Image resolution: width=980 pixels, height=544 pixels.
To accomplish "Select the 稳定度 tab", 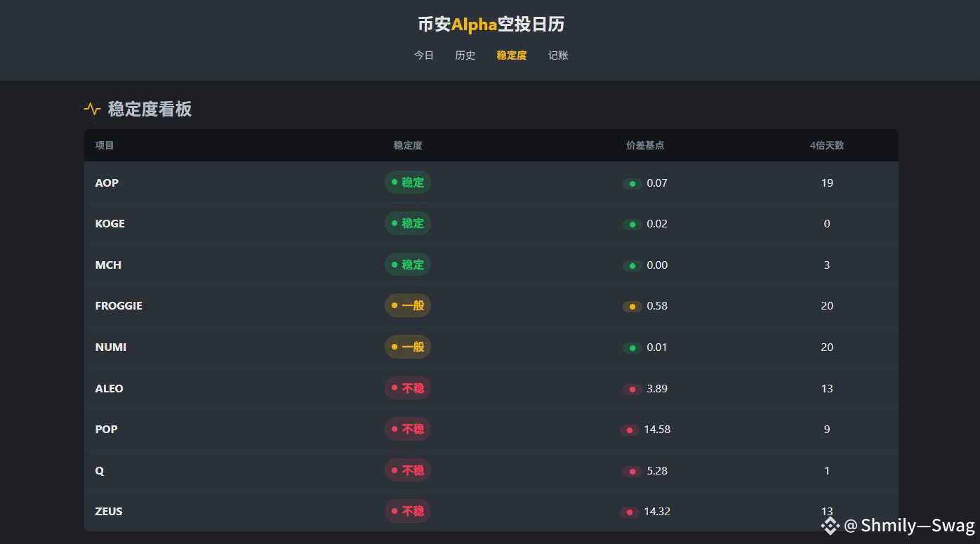I will (511, 55).
